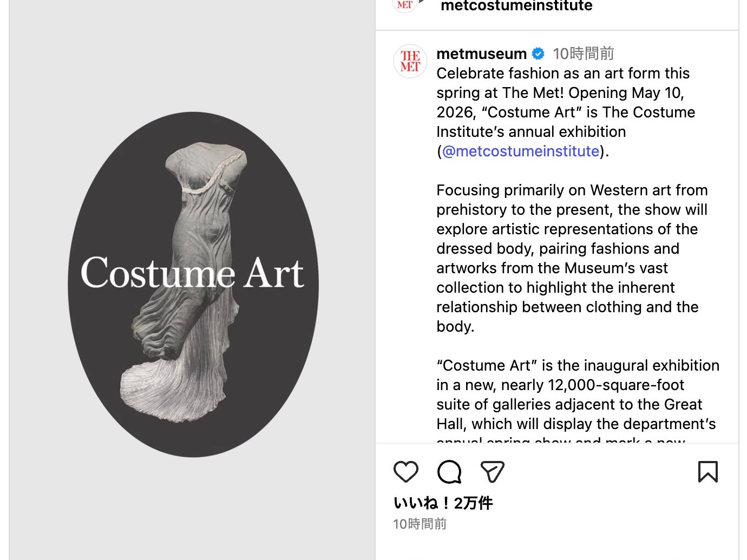The width and height of the screenshot is (747, 560).
Task: Open comments with the speech bubble icon
Action: pos(449,472)
